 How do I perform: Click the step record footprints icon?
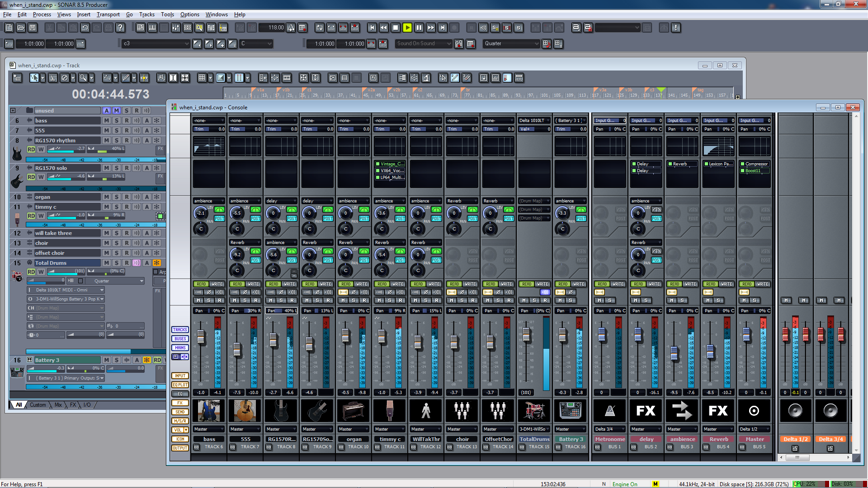click(459, 44)
